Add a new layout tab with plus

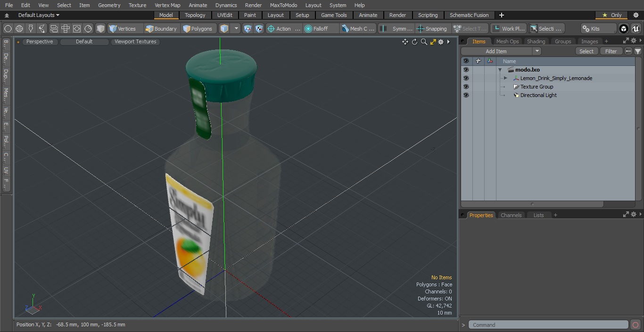(501, 15)
